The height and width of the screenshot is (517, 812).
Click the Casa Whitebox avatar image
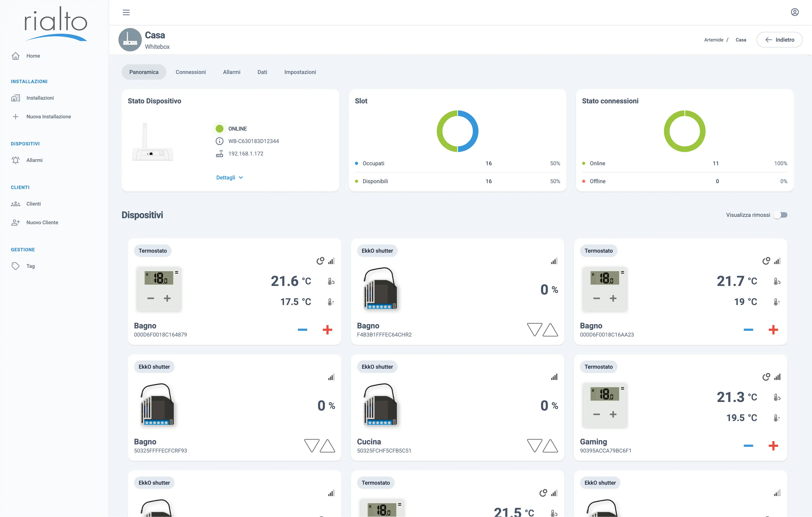(x=130, y=40)
